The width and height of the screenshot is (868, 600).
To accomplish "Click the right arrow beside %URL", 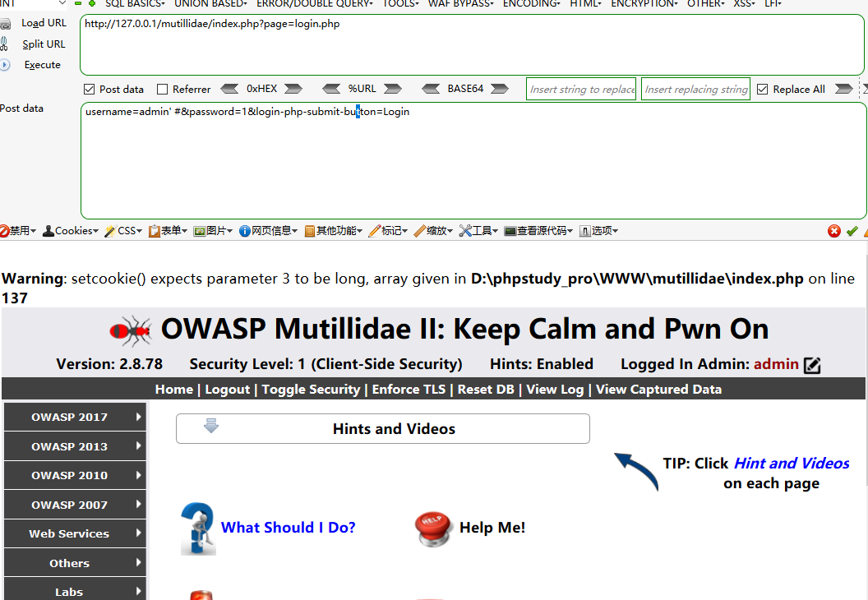I will click(392, 89).
